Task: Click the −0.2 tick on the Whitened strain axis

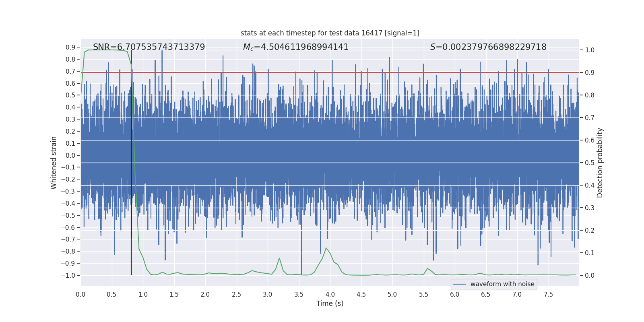Action: coord(68,179)
